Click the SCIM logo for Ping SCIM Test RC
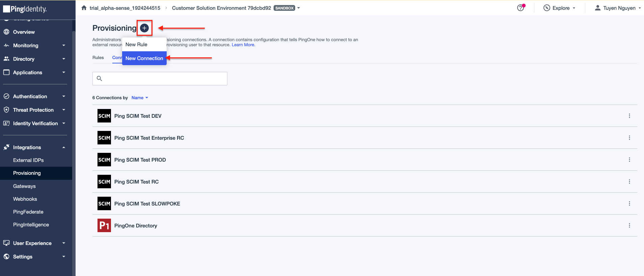Screen dimensions: 644x276 click(x=104, y=182)
